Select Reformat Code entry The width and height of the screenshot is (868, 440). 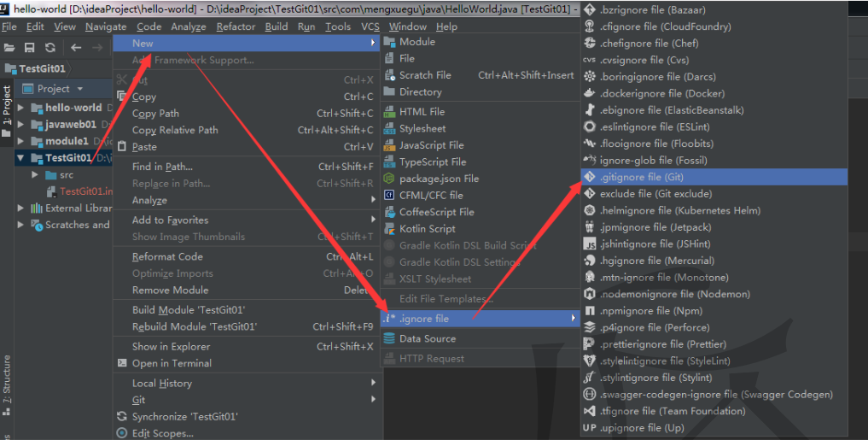coord(167,256)
